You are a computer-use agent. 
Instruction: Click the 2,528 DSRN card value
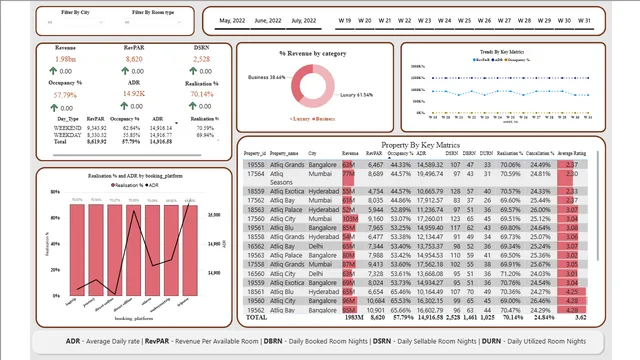[202, 59]
